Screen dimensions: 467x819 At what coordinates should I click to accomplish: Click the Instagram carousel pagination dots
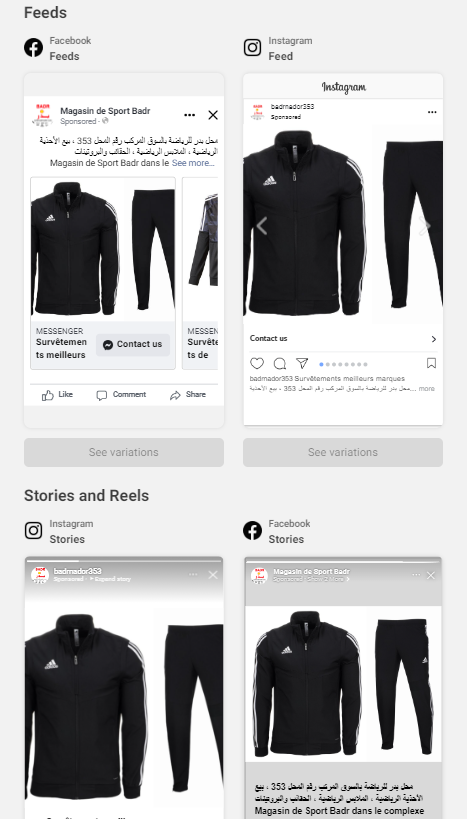[x=343, y=365]
